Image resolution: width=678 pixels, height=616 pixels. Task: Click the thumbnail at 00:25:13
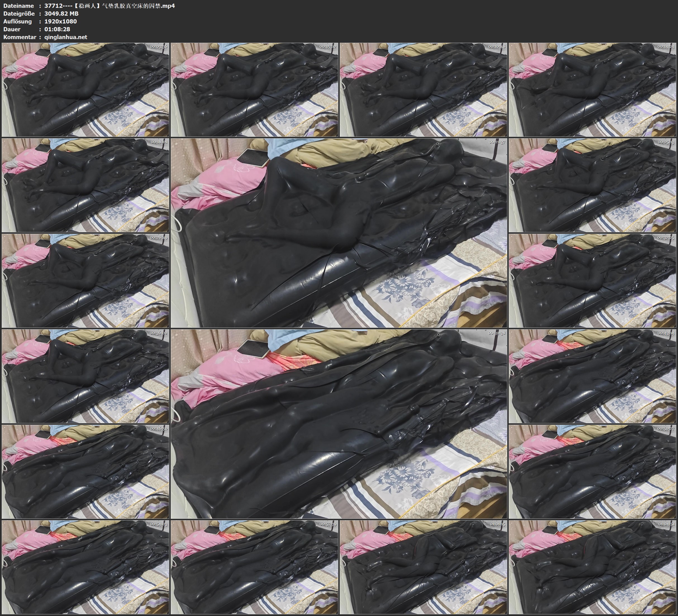[593, 185]
